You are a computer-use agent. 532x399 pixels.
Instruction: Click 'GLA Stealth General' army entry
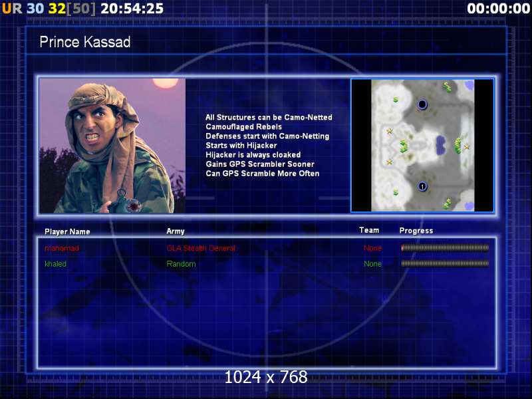click(201, 248)
